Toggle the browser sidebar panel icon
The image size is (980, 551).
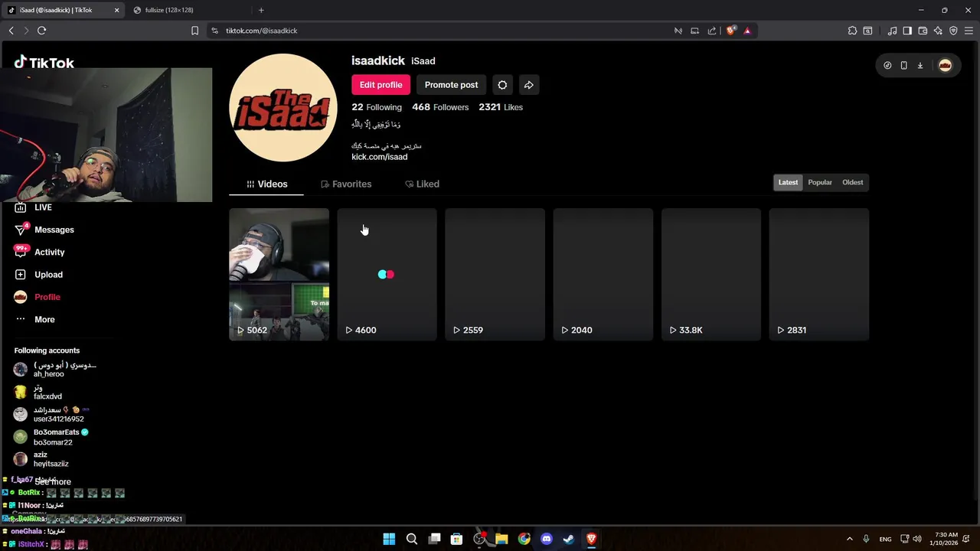(x=907, y=31)
